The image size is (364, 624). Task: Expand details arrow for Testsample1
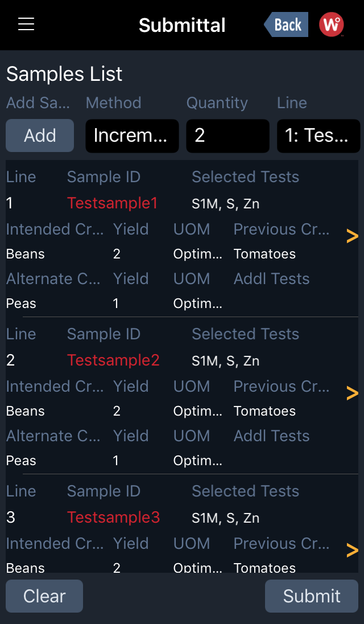pyautogui.click(x=352, y=236)
